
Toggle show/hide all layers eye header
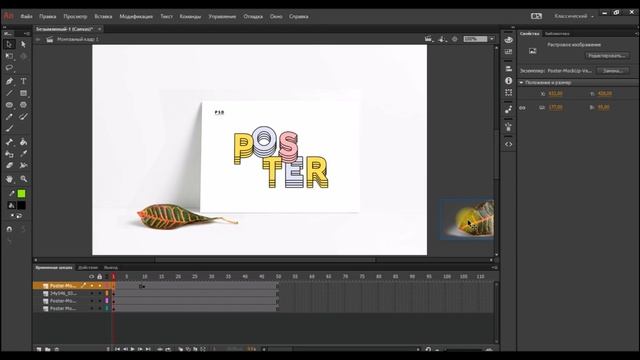(91, 276)
